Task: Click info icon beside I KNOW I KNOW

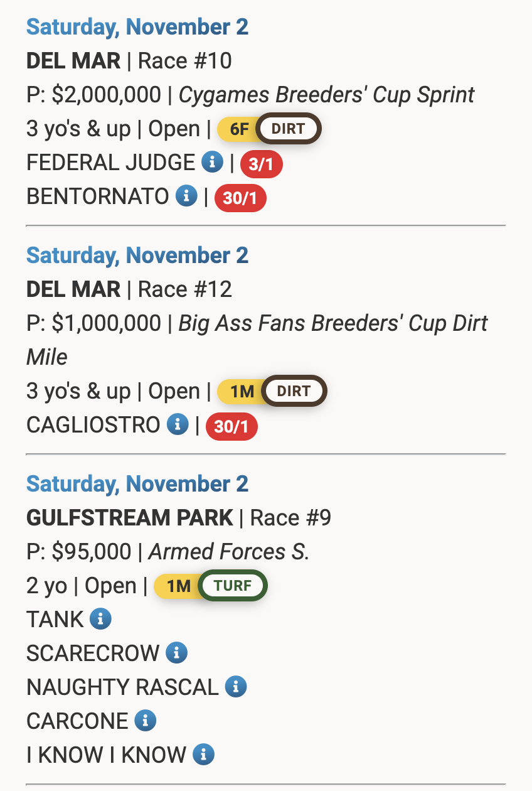Action: [x=203, y=755]
